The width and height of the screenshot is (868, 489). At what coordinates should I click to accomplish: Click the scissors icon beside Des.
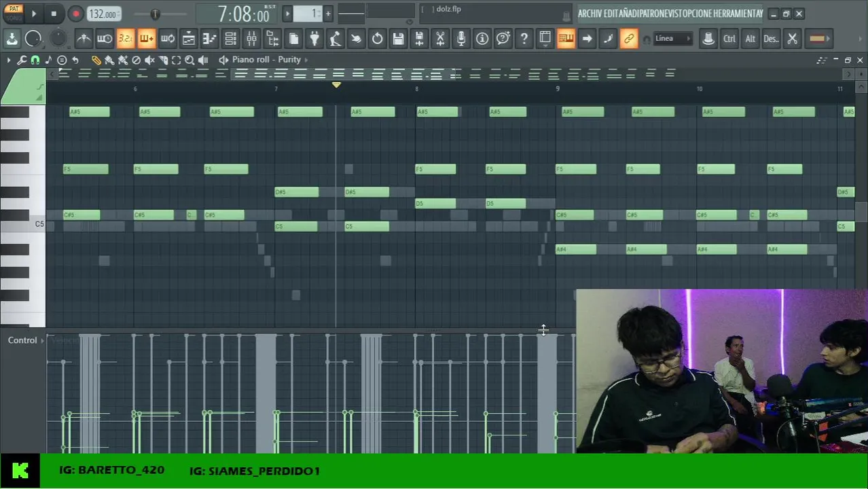[x=792, y=39]
